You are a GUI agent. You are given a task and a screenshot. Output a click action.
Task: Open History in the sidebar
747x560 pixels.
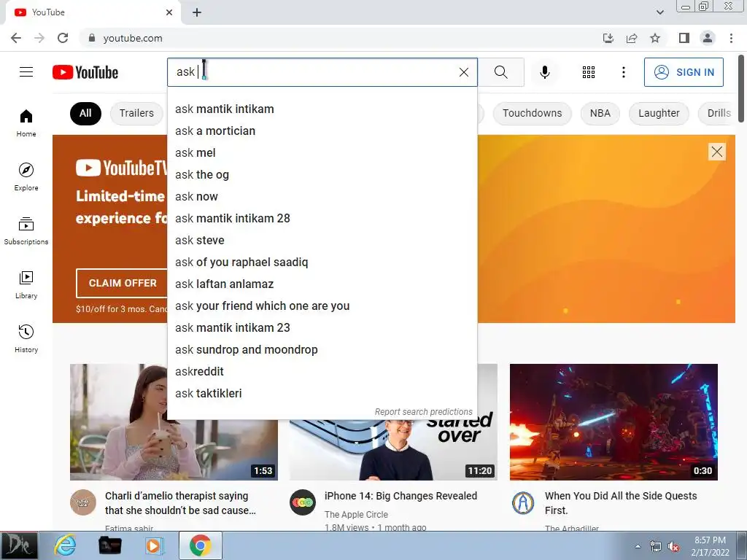26,338
